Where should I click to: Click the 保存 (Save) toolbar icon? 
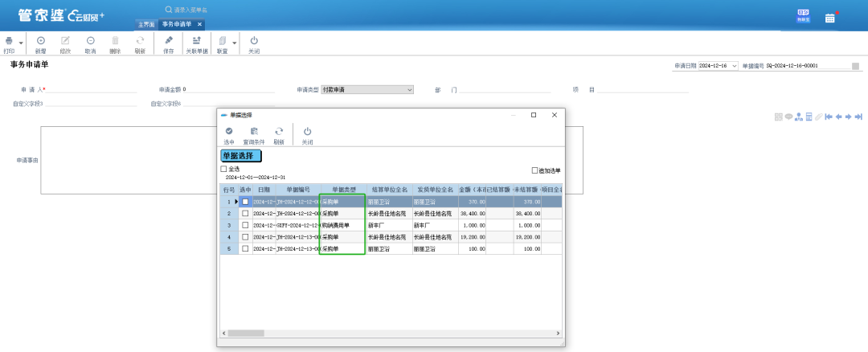(x=168, y=43)
